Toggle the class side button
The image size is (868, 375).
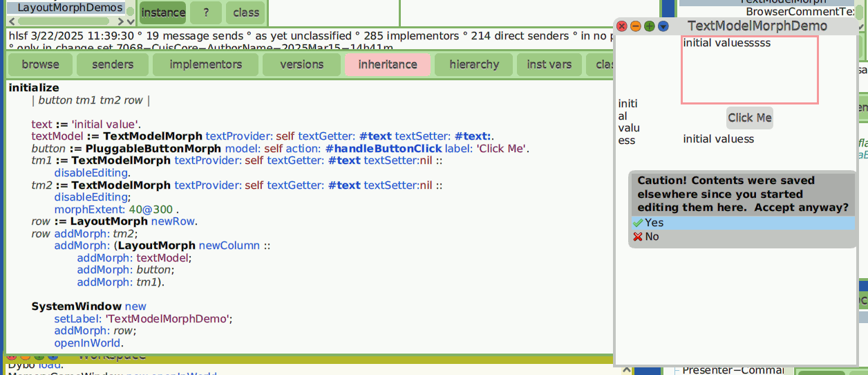[x=246, y=12]
